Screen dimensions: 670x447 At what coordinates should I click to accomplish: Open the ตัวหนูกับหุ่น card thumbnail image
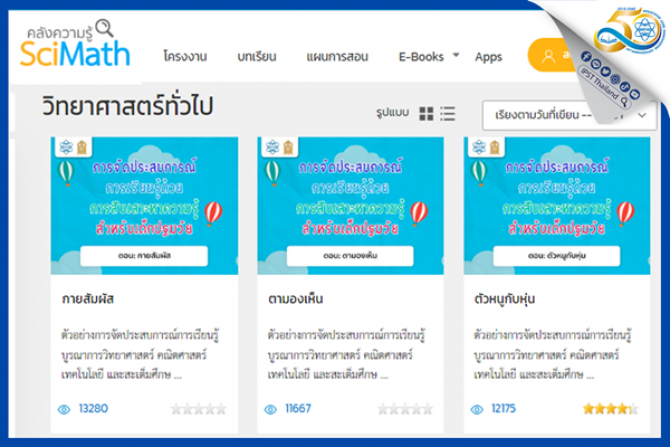[x=557, y=206]
